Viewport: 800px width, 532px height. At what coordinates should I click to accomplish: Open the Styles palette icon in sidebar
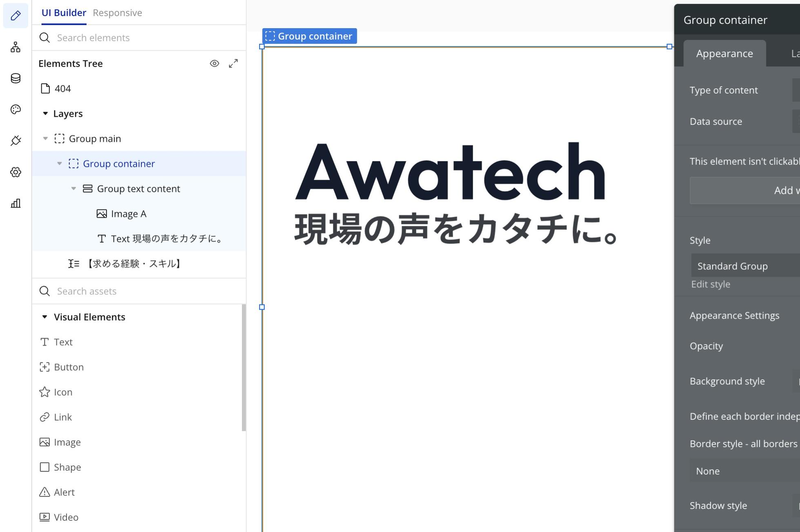pyautogui.click(x=16, y=109)
